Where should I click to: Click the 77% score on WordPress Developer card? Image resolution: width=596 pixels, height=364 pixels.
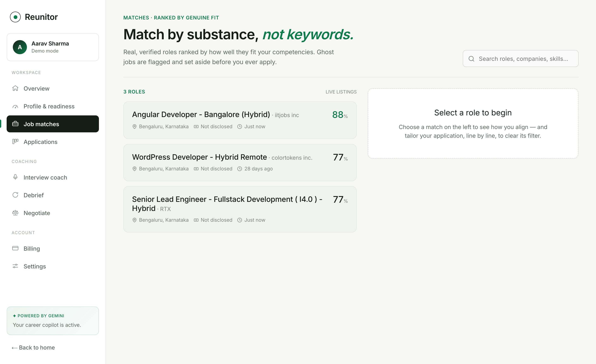[x=340, y=157]
